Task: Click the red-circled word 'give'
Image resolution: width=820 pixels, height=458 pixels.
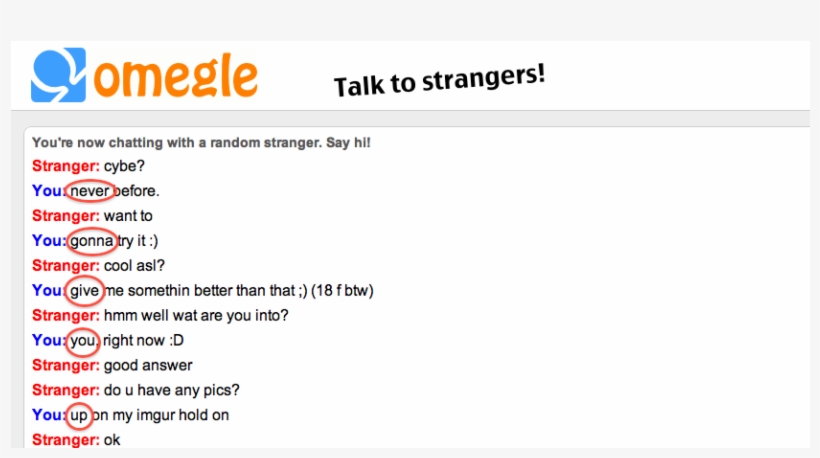Action: click(x=86, y=291)
